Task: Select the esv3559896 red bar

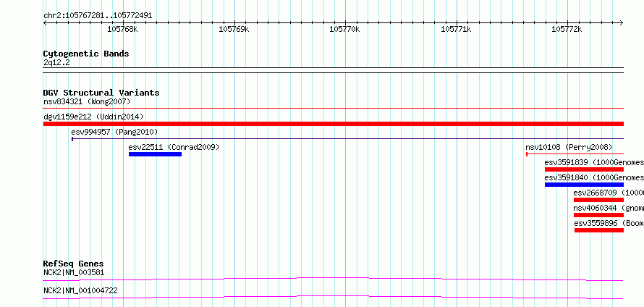Action: 599,230
